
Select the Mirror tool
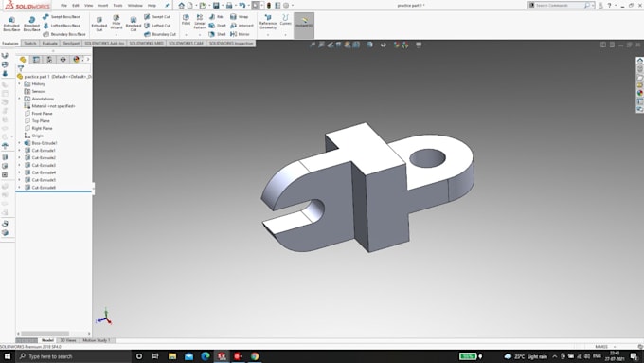coord(240,34)
